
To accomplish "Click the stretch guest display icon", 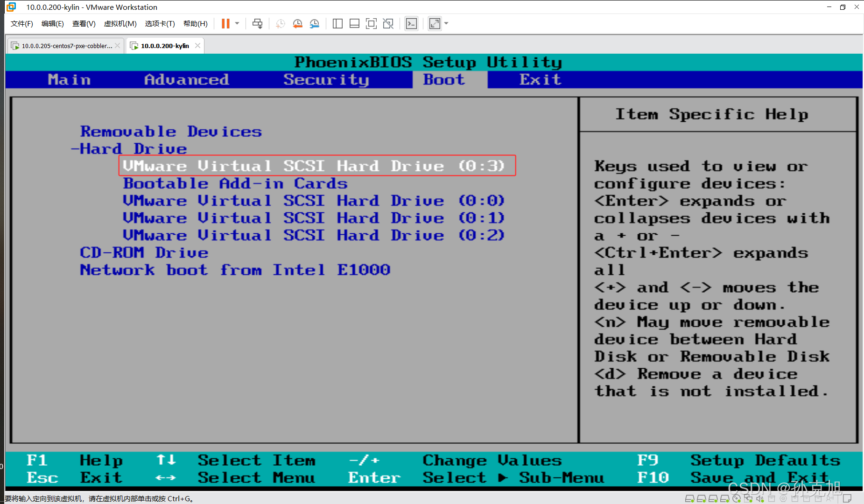I will [x=435, y=23].
